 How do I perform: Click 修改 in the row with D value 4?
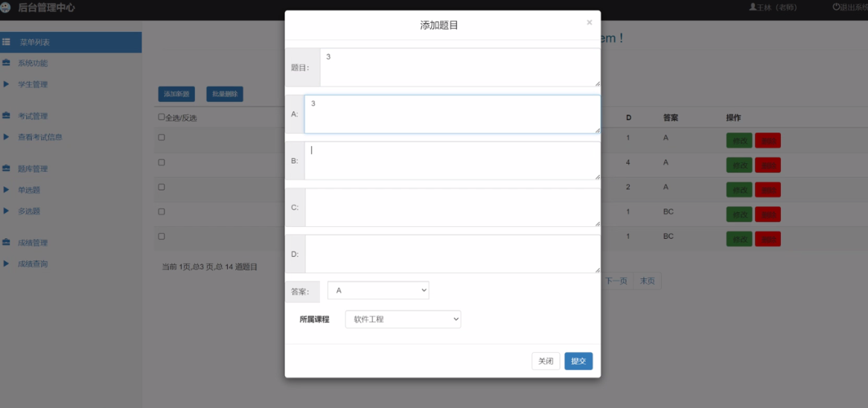coord(739,165)
